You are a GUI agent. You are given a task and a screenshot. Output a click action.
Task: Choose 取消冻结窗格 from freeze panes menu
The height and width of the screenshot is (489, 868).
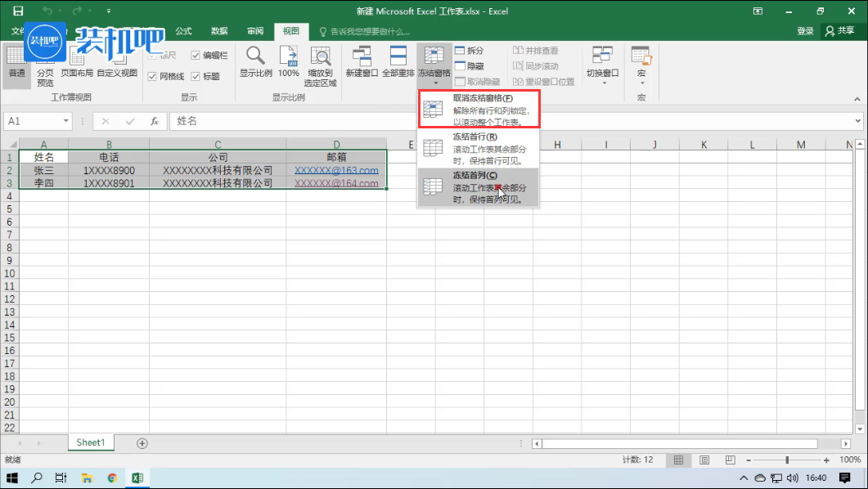[479, 110]
